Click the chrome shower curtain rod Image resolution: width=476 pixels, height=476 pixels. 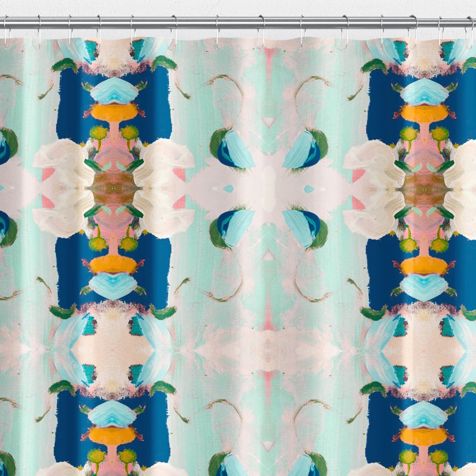(x=238, y=22)
